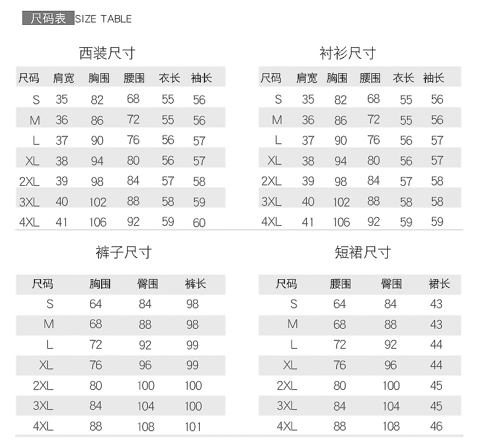The width and height of the screenshot is (478, 448).
Task: Click 肩宽 column header in suit table
Action: click(64, 78)
